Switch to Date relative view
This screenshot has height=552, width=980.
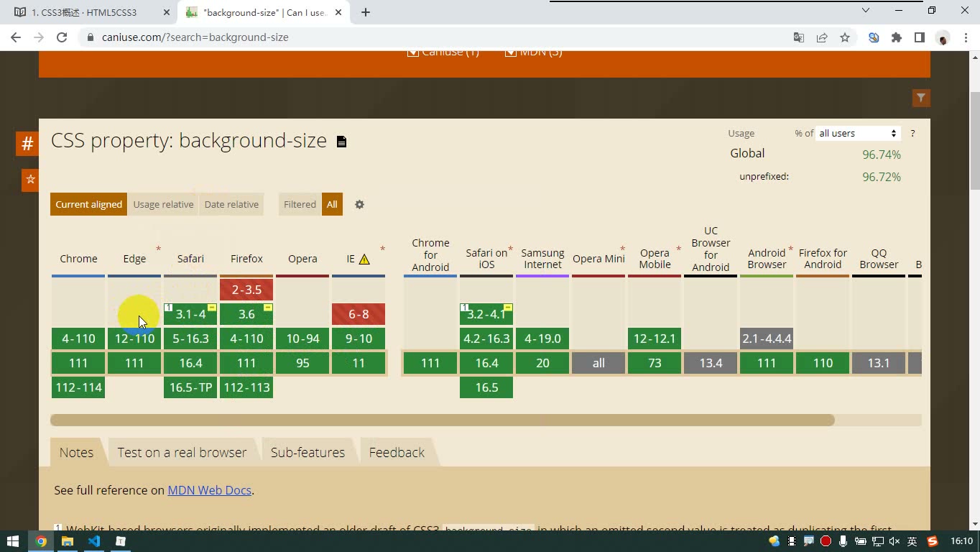pos(231,205)
